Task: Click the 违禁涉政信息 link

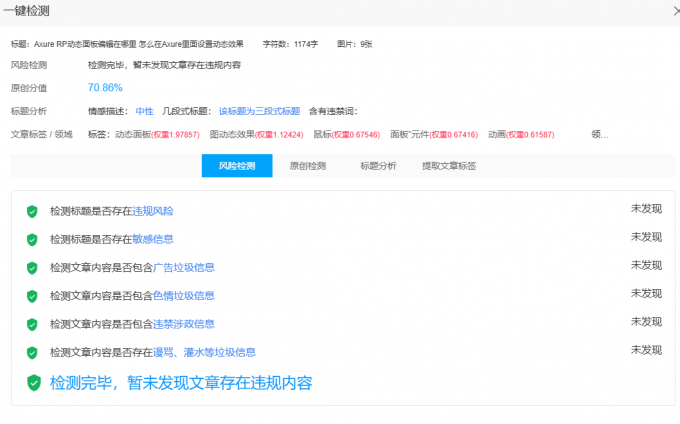Action: [x=183, y=324]
